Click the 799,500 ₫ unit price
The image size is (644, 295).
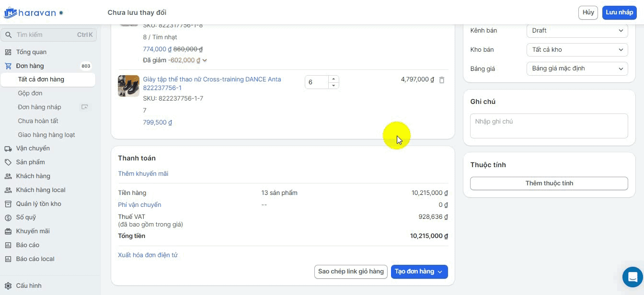pyautogui.click(x=157, y=123)
